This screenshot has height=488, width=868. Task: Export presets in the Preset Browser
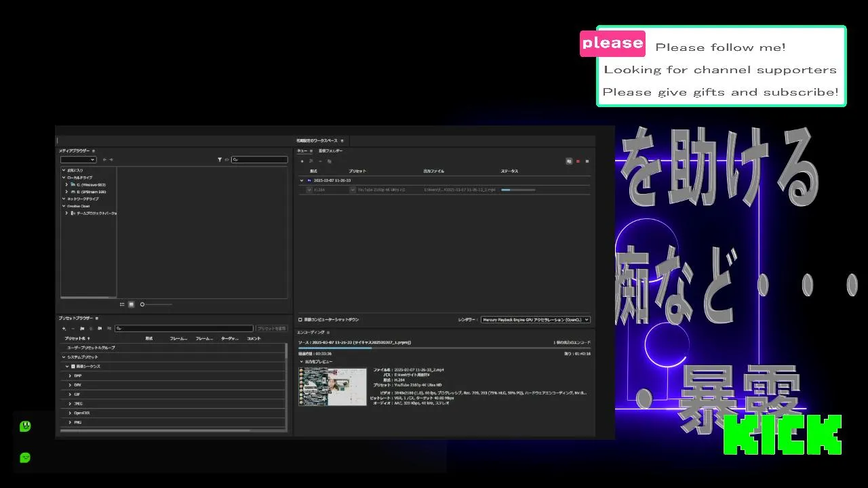pos(108,328)
